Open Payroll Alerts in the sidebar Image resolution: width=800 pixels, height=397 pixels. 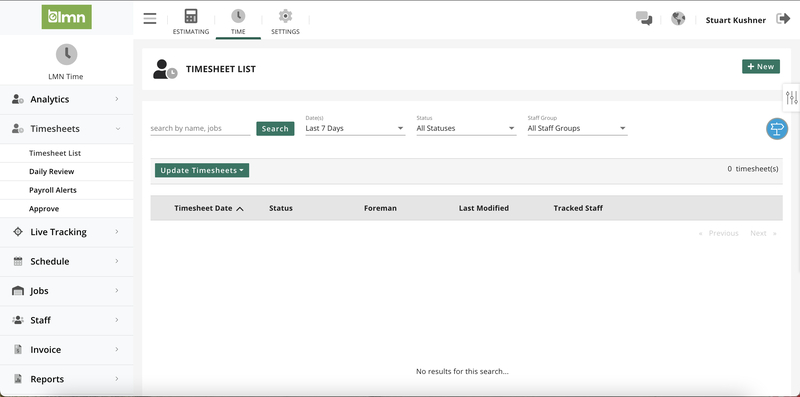(53, 190)
